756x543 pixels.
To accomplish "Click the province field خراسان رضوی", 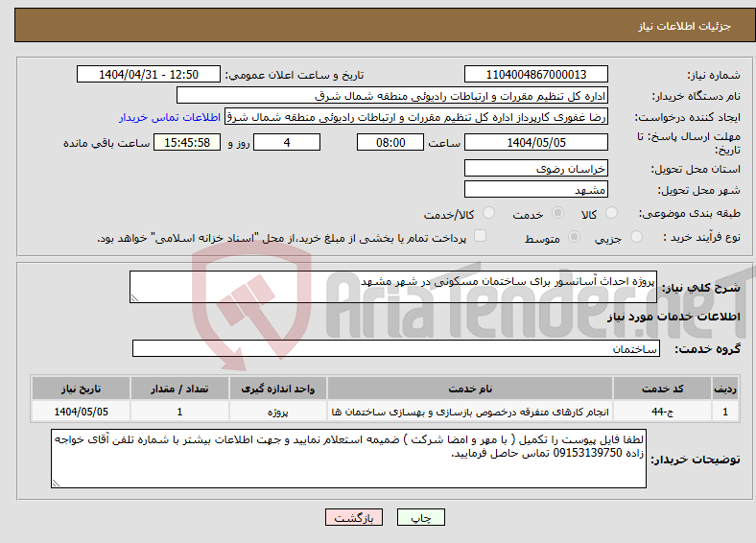I will 535,168.
